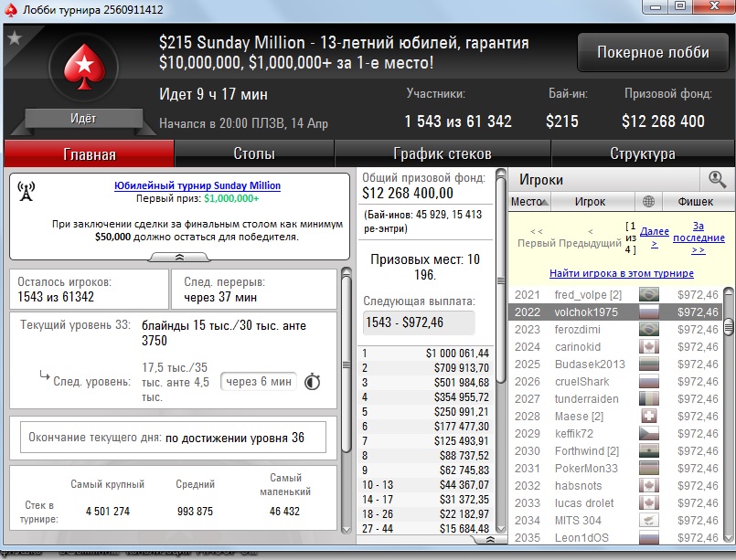Click the scrollbar thumb of the players list
The width and height of the screenshot is (736, 560).
tap(728, 326)
